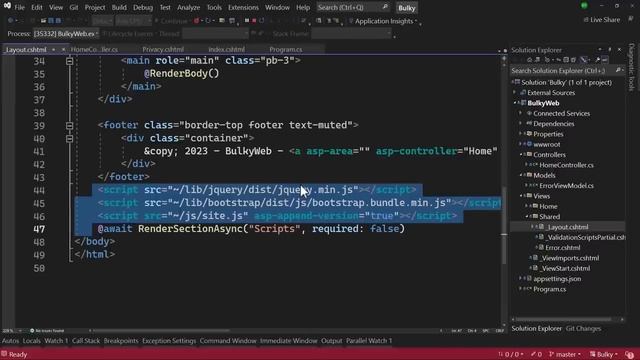Open the Analyze menu
Screen dimensions: 640x360
(x=189, y=7)
